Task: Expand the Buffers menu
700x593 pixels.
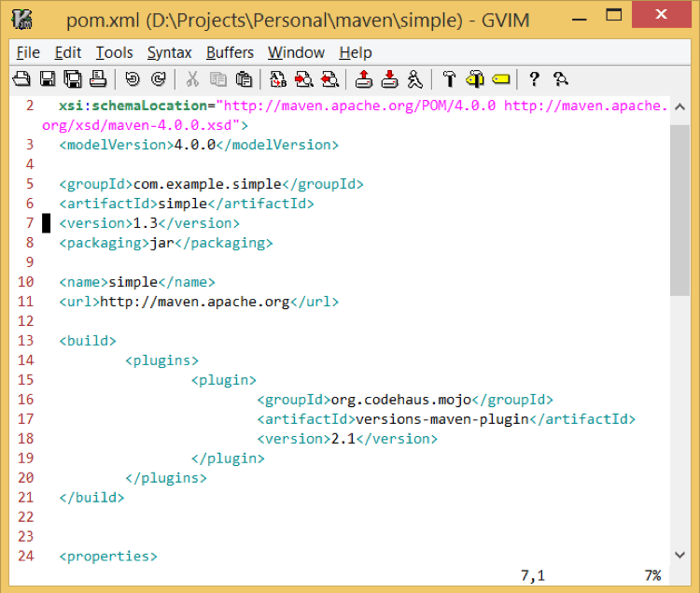Action: pyautogui.click(x=230, y=52)
